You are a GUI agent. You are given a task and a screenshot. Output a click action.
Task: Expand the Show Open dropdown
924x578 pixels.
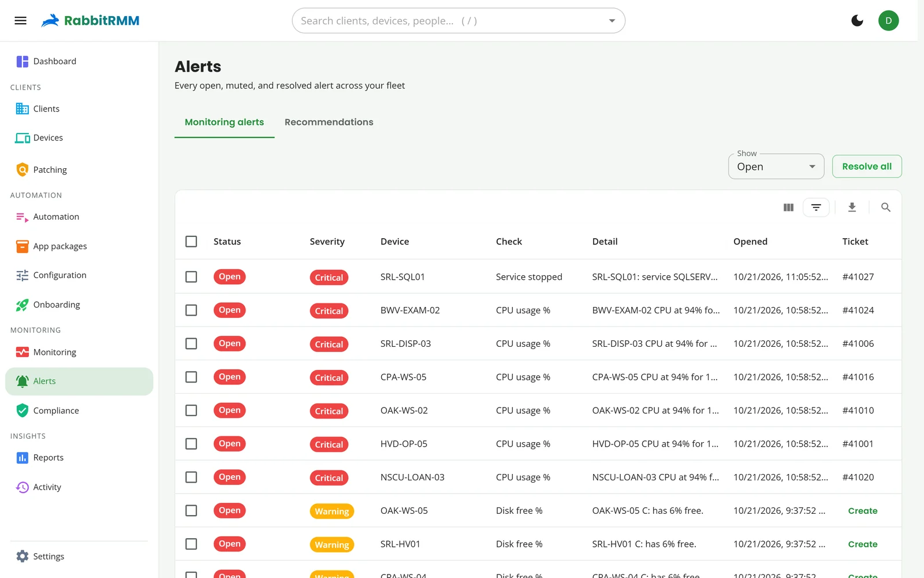coord(776,166)
